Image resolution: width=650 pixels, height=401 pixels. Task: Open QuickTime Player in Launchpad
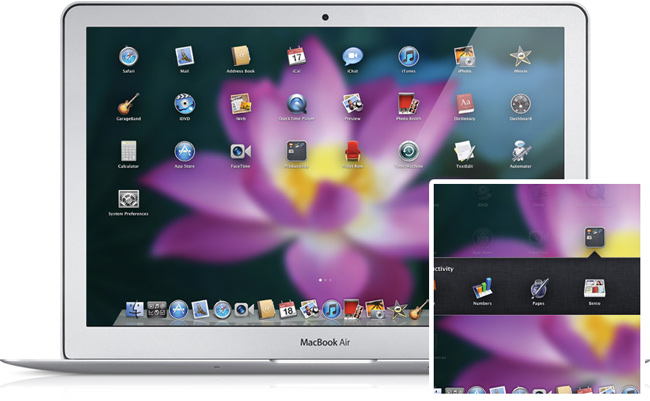click(x=296, y=104)
